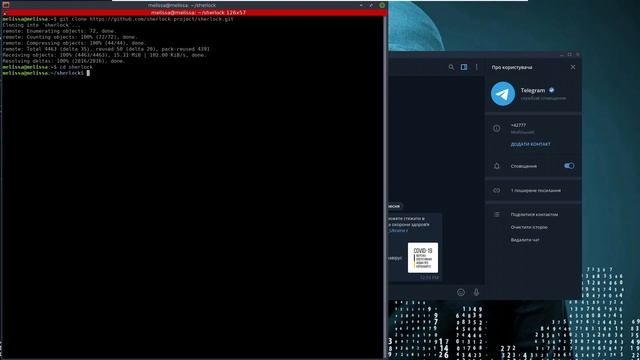Click the link icon beside shared links
The image size is (640, 360).
[496, 191]
